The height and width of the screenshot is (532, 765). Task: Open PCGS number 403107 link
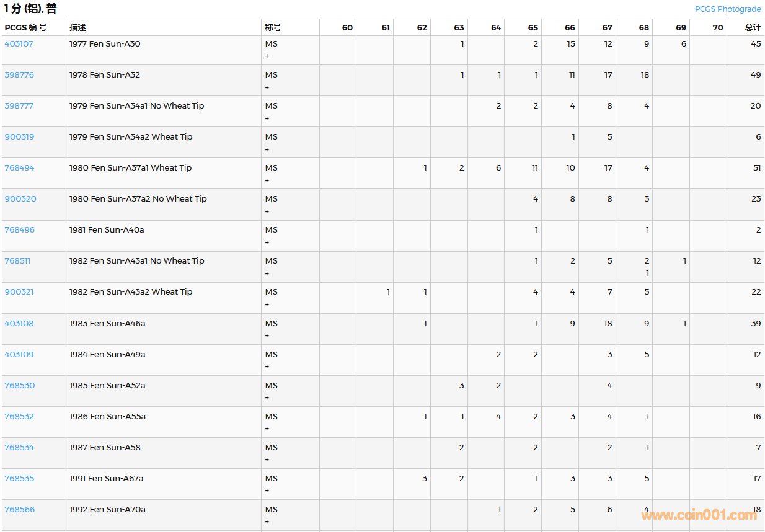point(19,44)
